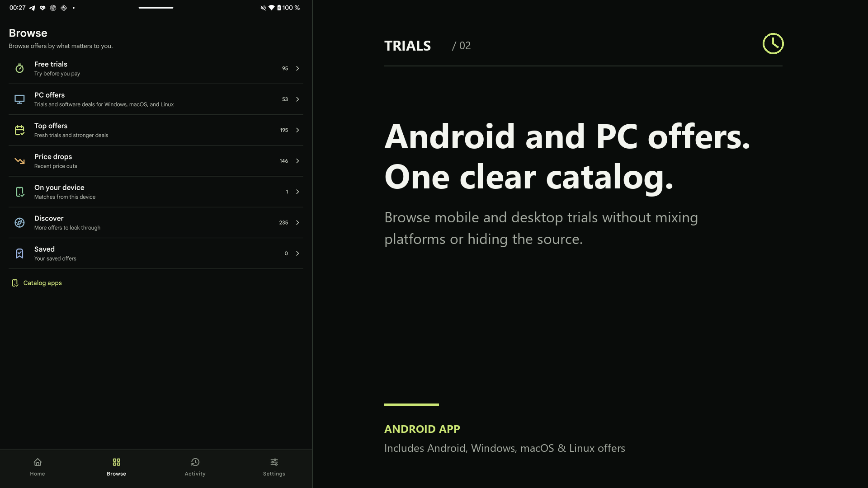Viewport: 868px width, 488px height.
Task: Open the Saved bookmark icon
Action: click(x=19, y=253)
